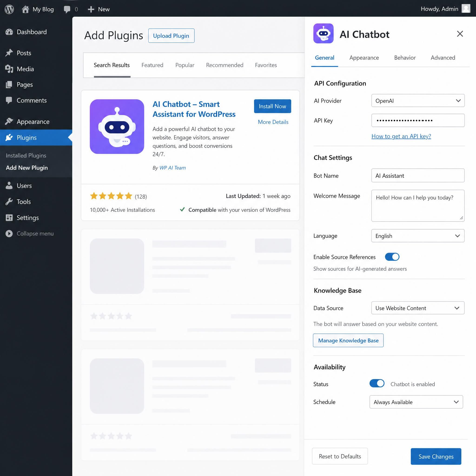Select the Recommended plugins tab
This screenshot has height=476, width=476.
225,65
